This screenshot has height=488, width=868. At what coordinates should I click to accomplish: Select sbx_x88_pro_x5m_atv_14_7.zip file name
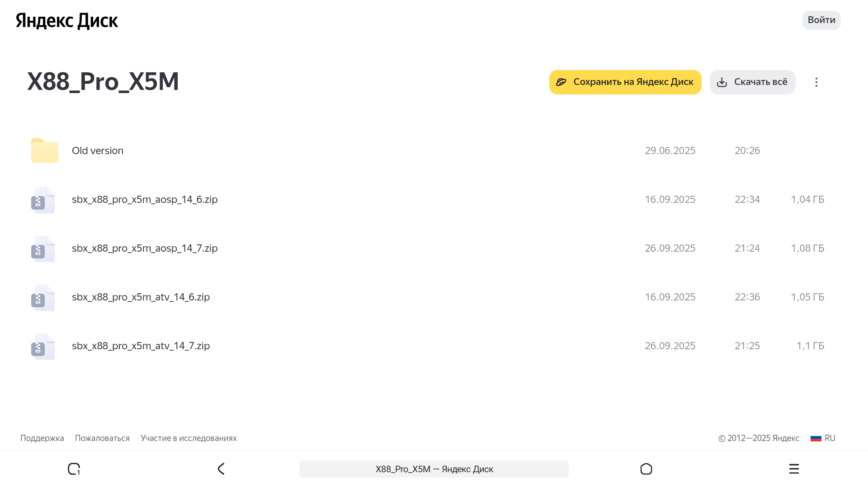141,346
